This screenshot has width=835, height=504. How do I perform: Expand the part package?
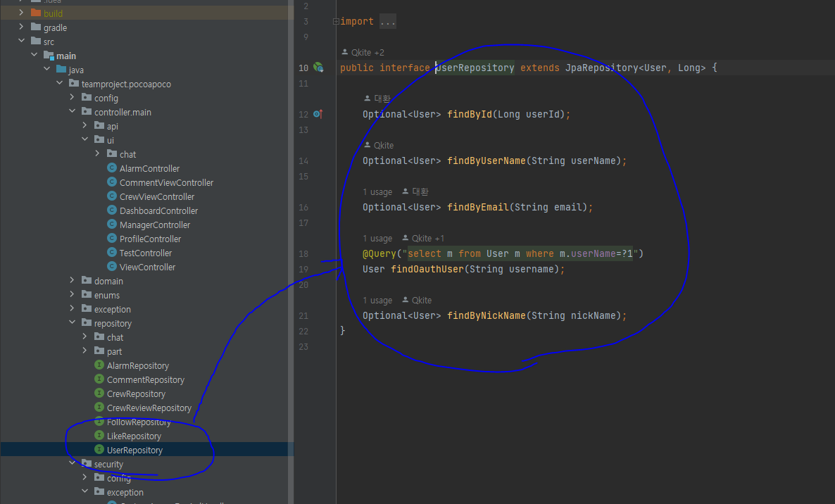(85, 350)
